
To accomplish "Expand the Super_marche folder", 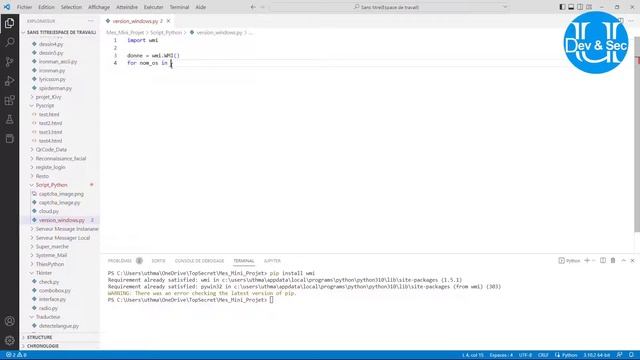I will click(52, 247).
